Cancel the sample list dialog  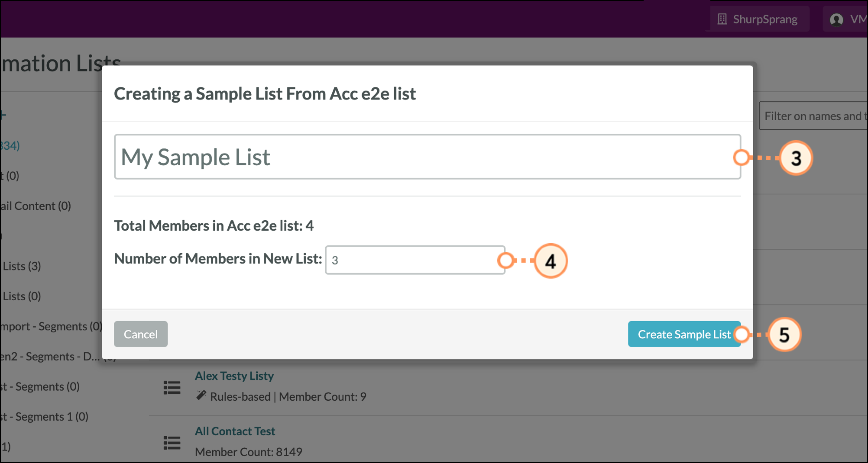[141, 334]
